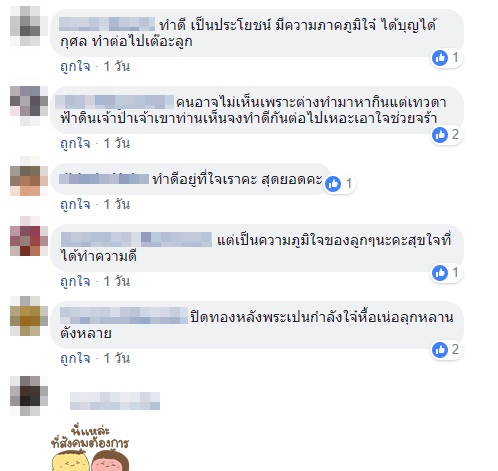Open avatar of the ความภูมิใจ commenter
Viewport: 498px width, 471px height.
pyautogui.click(x=29, y=236)
